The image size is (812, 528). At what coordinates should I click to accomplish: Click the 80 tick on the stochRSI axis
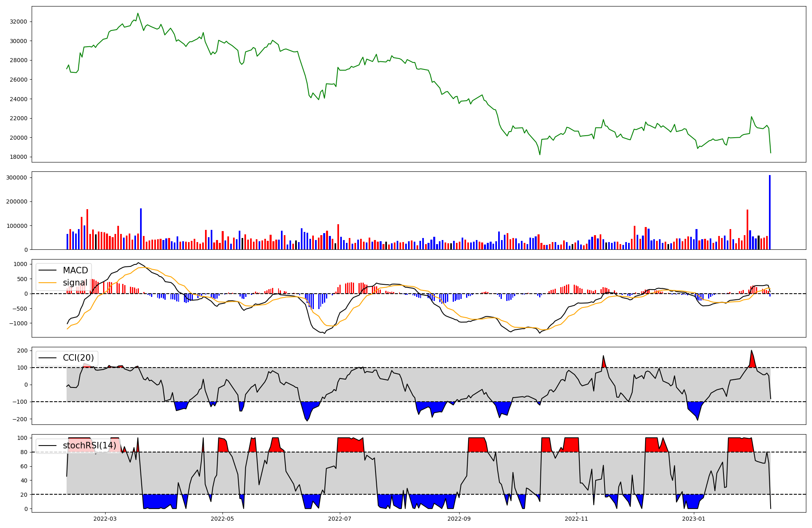click(x=24, y=452)
